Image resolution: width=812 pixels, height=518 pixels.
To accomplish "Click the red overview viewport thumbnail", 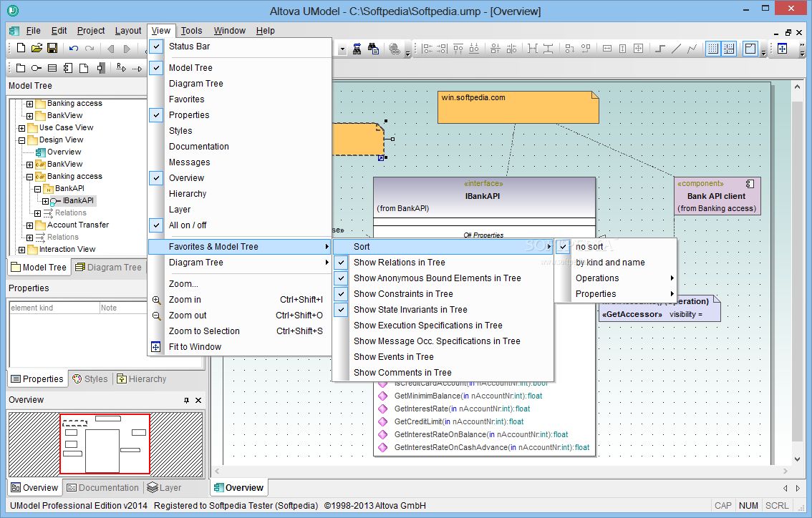I will (105, 444).
